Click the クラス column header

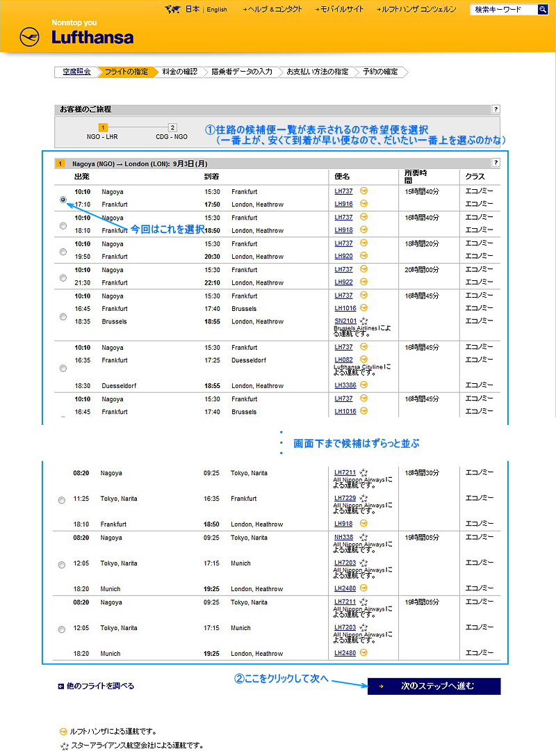(475, 177)
